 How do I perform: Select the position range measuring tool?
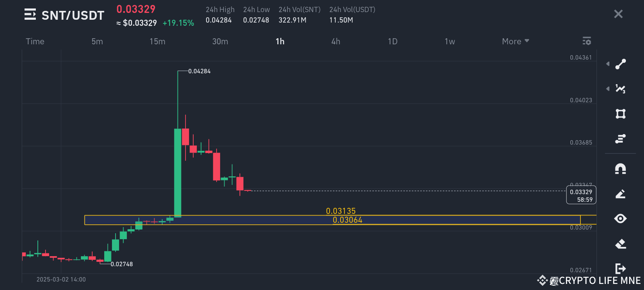621,139
